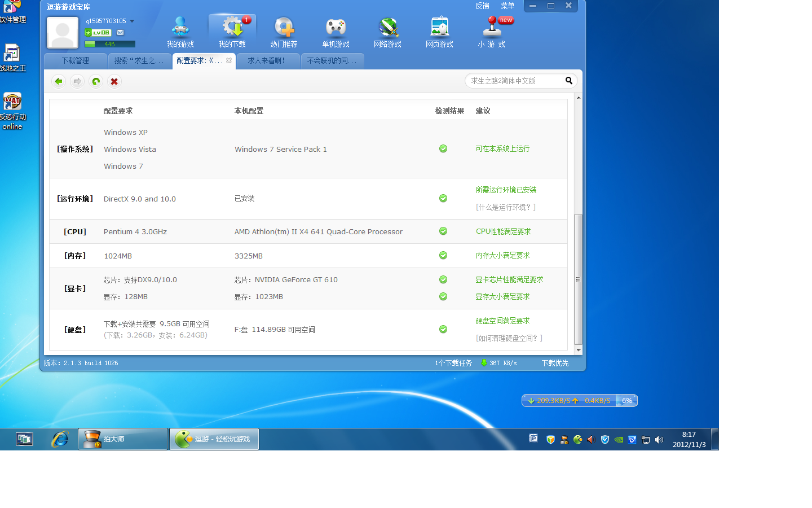
Task: Click the search magnifier icon
Action: [569, 81]
